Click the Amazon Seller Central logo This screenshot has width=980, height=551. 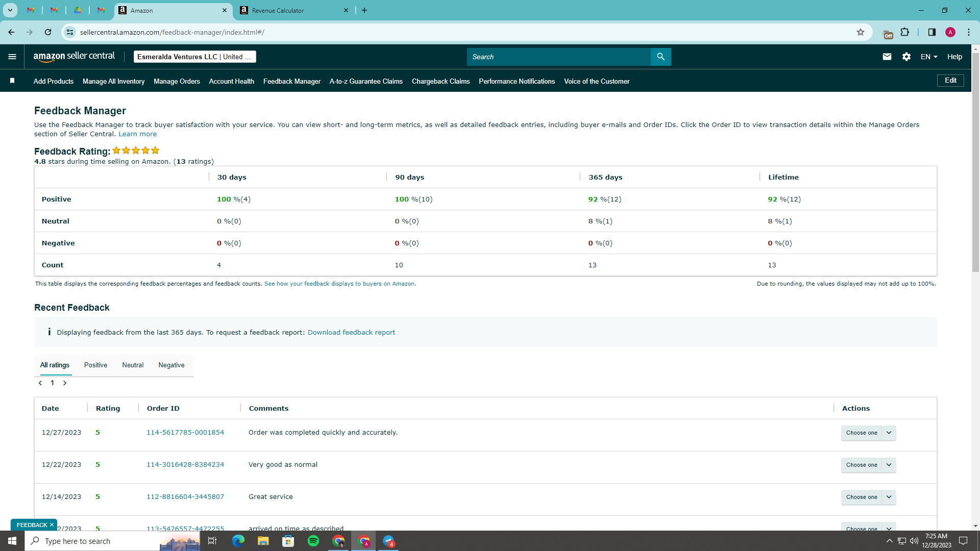click(x=74, y=57)
